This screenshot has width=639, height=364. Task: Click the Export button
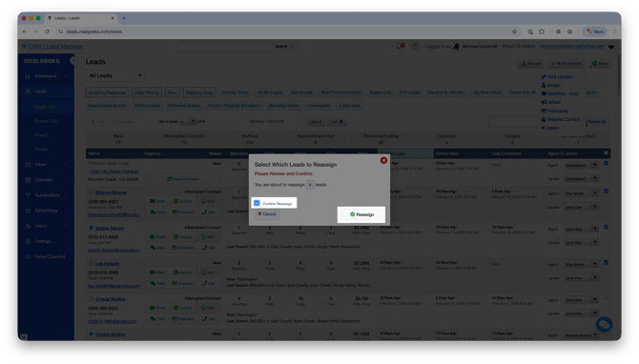(x=531, y=64)
